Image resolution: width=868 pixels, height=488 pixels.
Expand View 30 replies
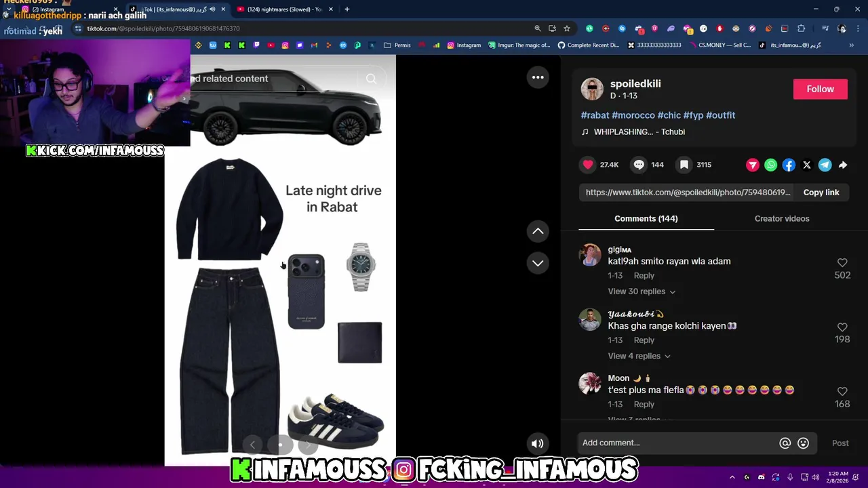pyautogui.click(x=642, y=291)
